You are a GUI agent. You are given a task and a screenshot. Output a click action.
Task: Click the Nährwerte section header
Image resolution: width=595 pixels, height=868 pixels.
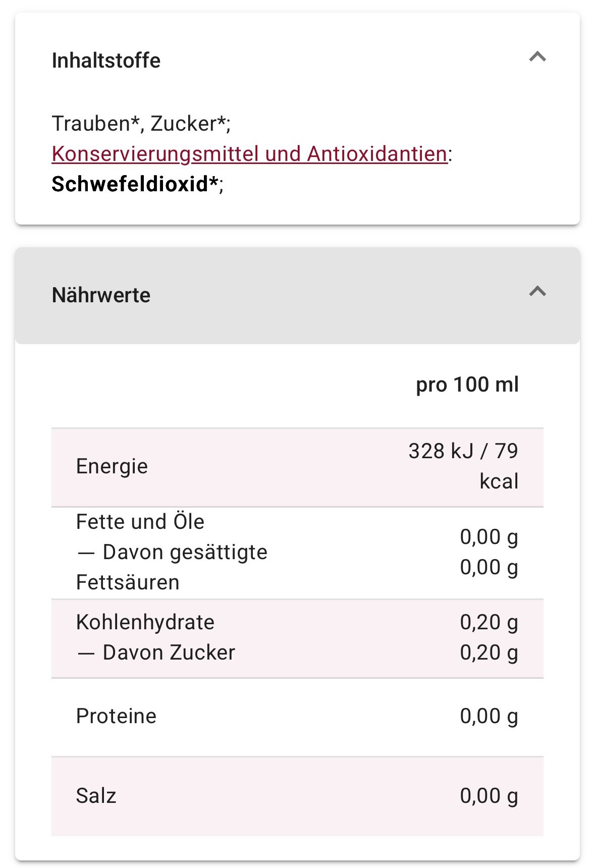(297, 296)
